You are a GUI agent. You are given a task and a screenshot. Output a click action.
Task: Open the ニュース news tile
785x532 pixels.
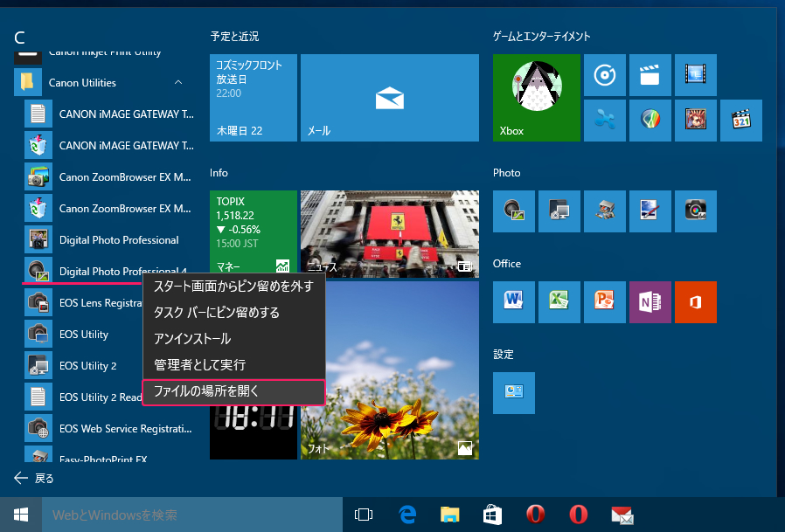(x=390, y=234)
